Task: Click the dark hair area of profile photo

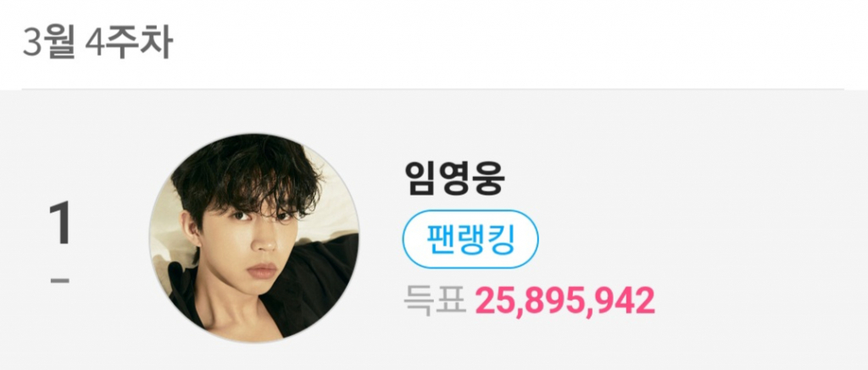Action: [x=243, y=171]
